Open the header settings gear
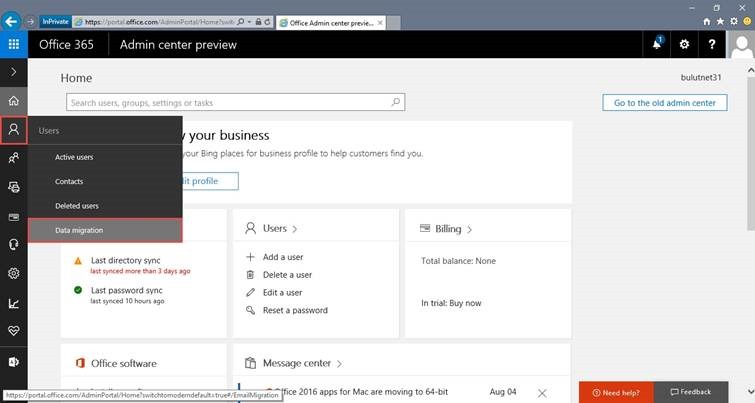Viewport: 755px width, 403px height. [684, 44]
